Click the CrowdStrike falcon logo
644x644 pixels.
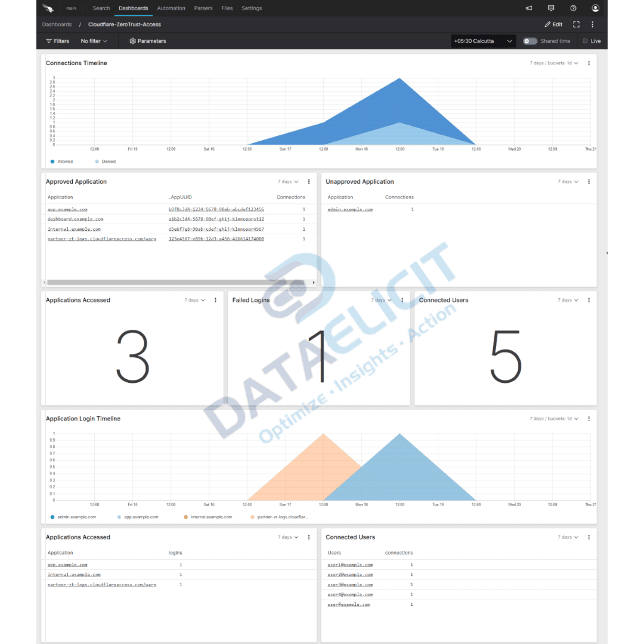pyautogui.click(x=48, y=8)
